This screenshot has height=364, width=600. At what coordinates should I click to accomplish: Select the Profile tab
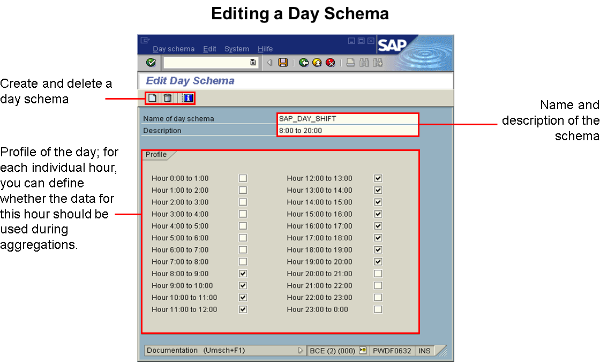[156, 155]
